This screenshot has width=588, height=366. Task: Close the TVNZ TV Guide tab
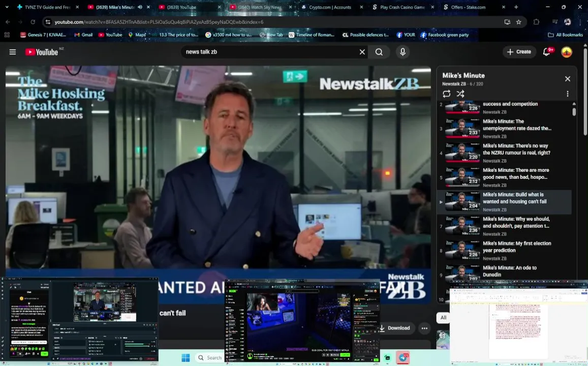(x=77, y=7)
